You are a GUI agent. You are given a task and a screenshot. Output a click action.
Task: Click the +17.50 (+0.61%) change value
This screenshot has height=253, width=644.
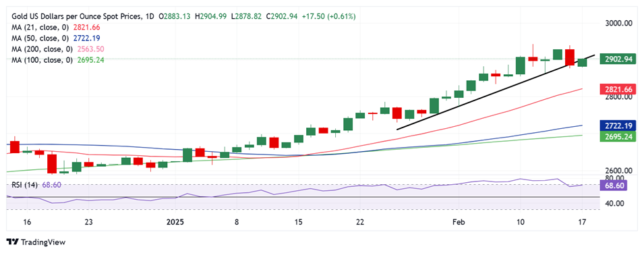[329, 16]
